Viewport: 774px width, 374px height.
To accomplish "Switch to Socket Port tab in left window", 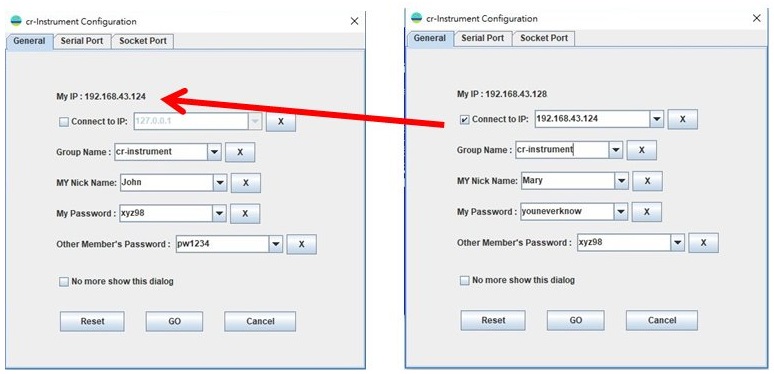I will pyautogui.click(x=143, y=41).
